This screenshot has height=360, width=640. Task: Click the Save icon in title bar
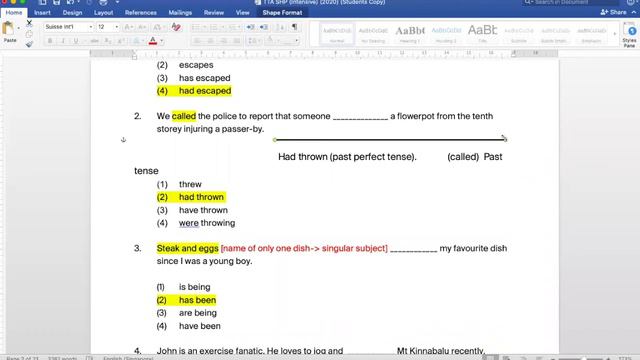tap(56, 2)
